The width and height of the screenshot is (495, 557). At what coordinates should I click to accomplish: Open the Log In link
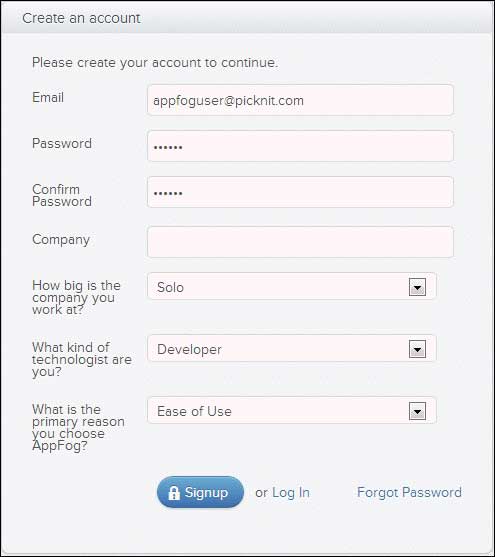click(291, 492)
